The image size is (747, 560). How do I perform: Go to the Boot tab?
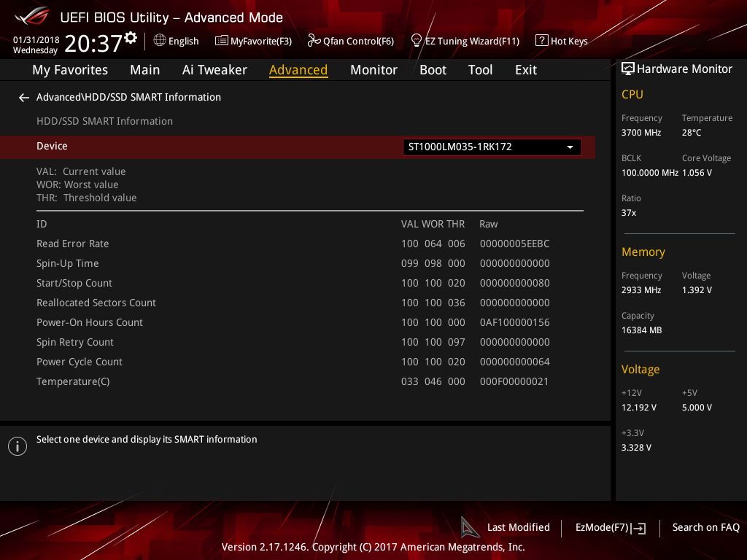(433, 70)
